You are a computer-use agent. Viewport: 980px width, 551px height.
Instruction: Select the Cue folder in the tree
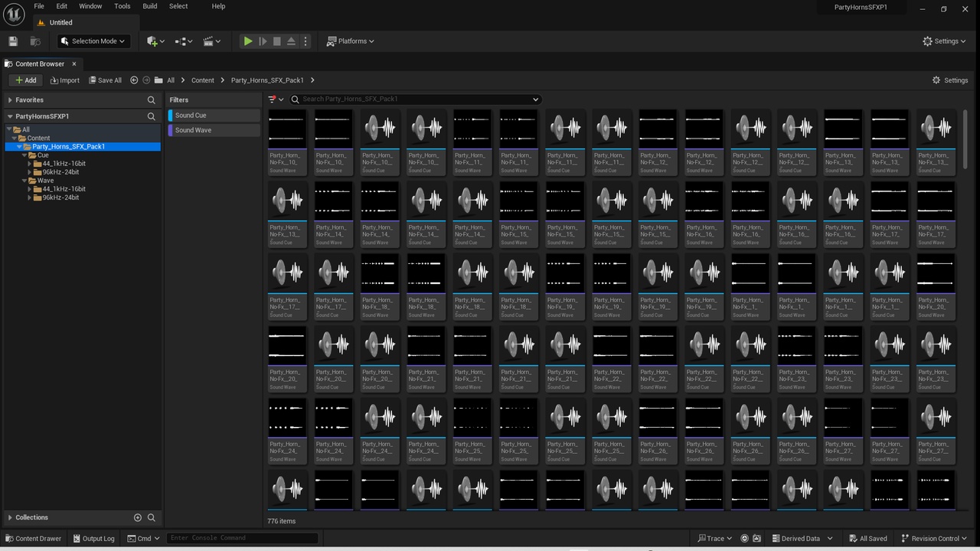point(43,155)
